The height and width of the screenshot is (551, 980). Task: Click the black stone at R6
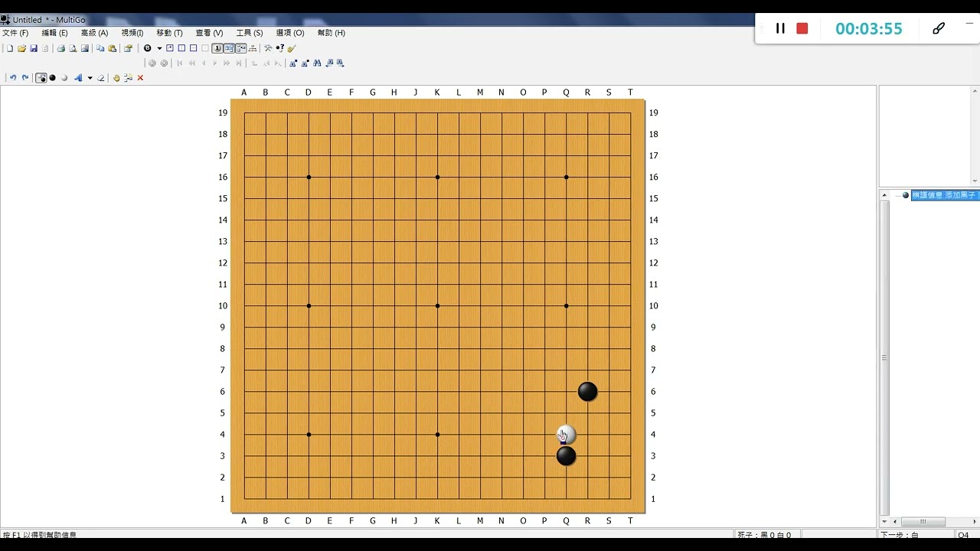[587, 392]
